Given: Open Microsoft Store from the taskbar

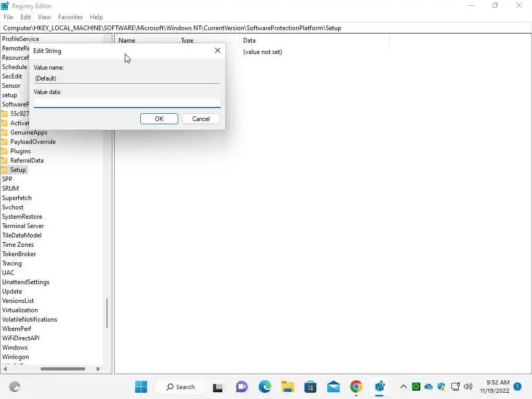Looking at the screenshot, I should 311,387.
